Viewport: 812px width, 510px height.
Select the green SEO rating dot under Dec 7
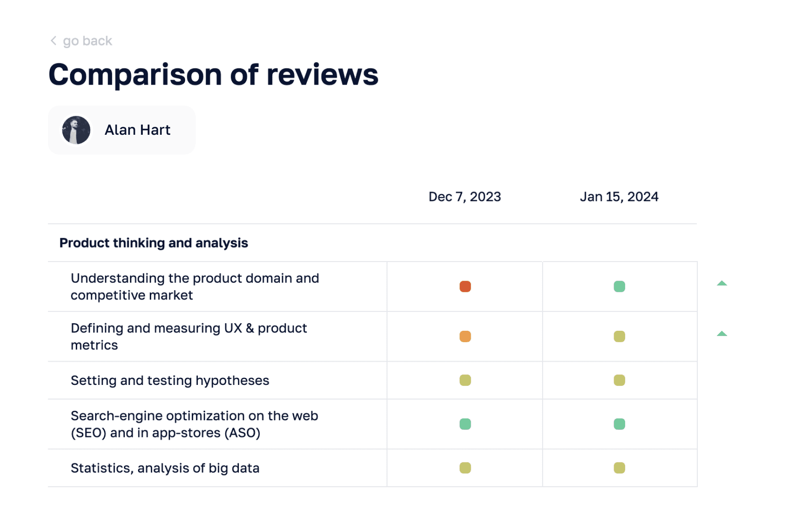tap(465, 424)
